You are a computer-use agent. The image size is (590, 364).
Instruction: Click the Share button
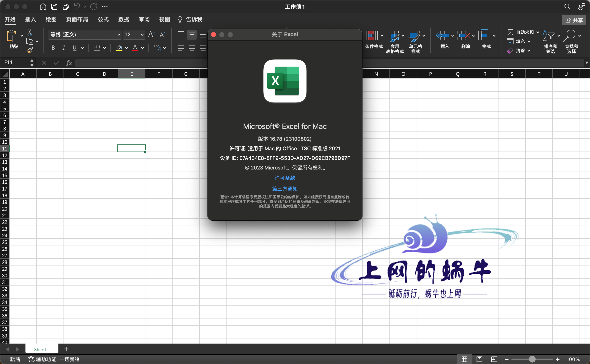pos(574,20)
